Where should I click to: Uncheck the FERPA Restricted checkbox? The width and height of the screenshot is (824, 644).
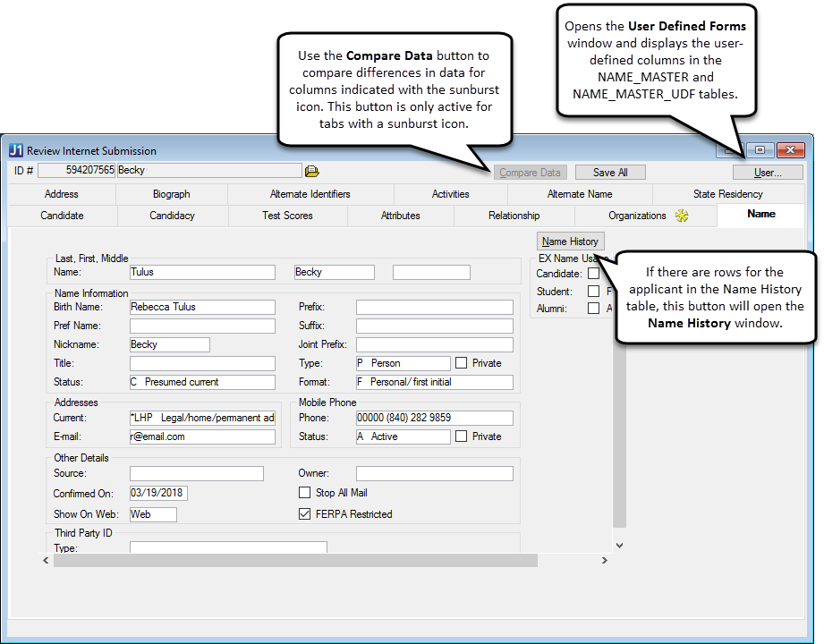[304, 514]
